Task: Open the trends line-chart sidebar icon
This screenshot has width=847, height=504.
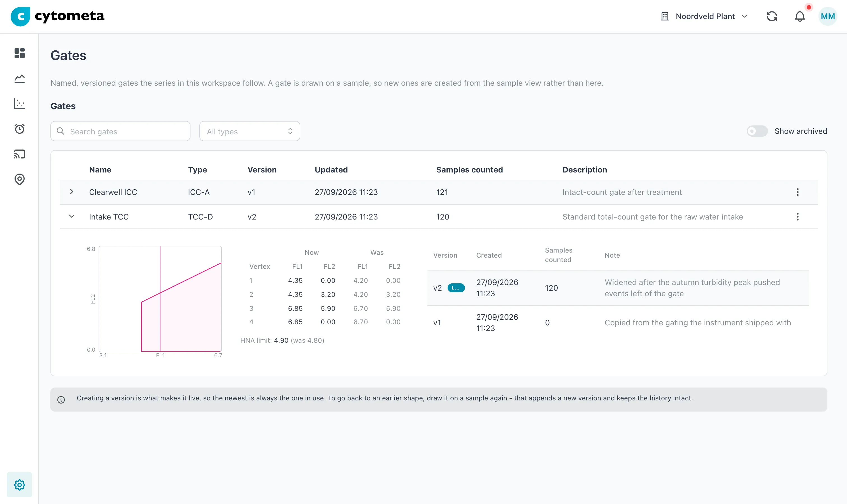Action: point(19,78)
